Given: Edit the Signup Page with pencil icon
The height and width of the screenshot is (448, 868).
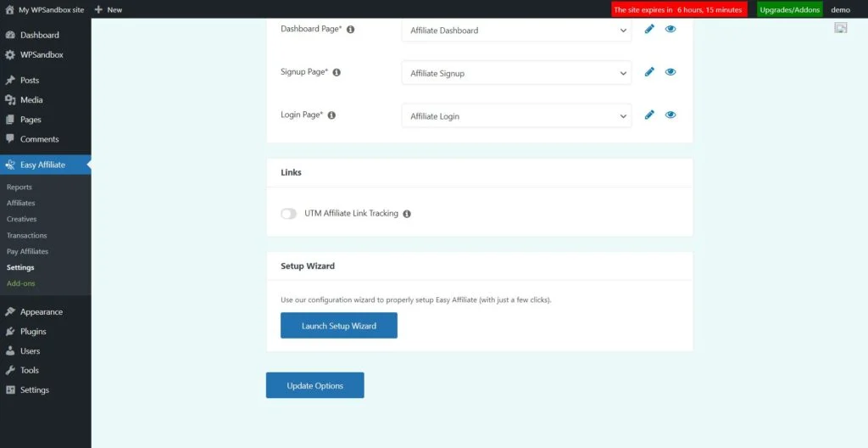Looking at the screenshot, I should 649,72.
